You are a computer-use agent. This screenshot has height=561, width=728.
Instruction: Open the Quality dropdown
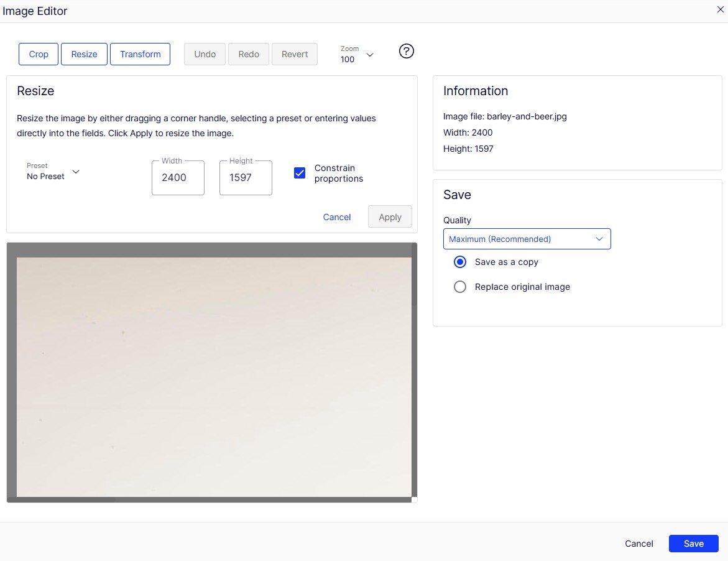[527, 239]
